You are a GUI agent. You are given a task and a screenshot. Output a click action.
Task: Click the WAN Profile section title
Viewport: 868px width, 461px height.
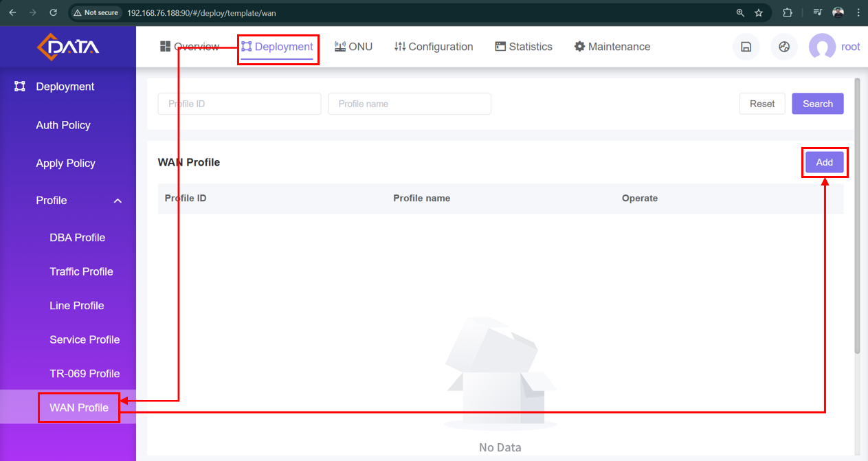[x=189, y=162]
